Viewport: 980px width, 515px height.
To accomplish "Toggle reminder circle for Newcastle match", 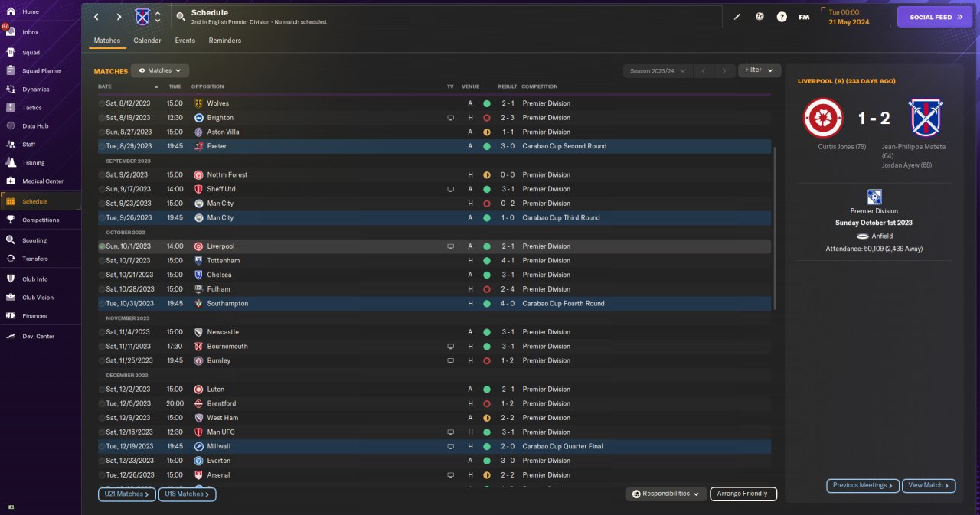I will click(102, 332).
